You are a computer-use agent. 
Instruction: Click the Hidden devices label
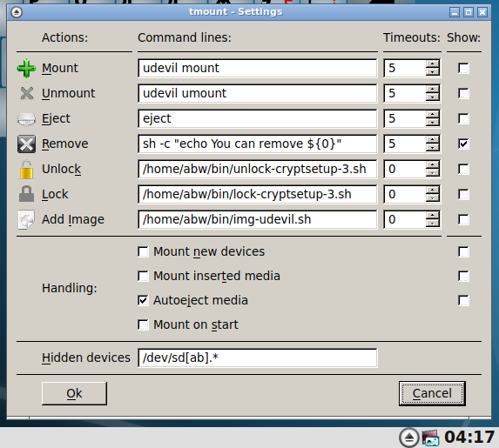(86, 358)
